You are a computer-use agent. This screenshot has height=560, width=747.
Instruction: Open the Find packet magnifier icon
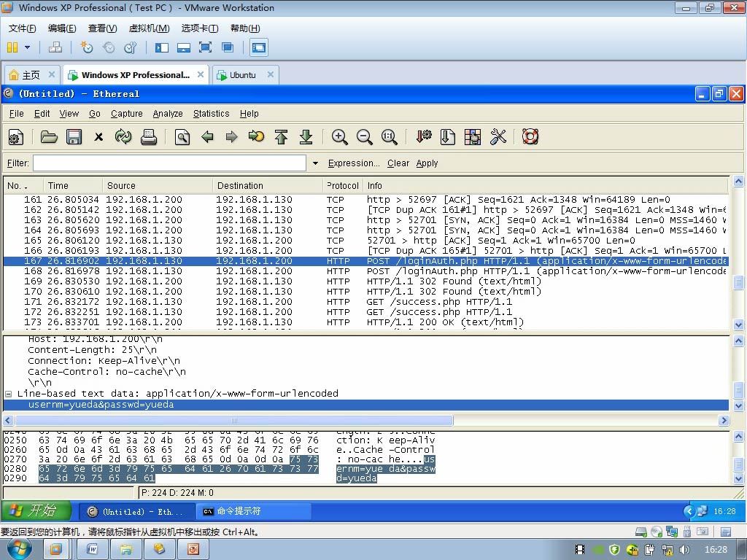point(182,137)
